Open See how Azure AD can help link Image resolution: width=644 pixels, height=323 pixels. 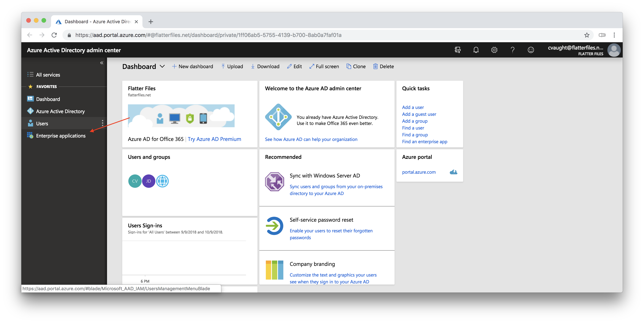[311, 139]
